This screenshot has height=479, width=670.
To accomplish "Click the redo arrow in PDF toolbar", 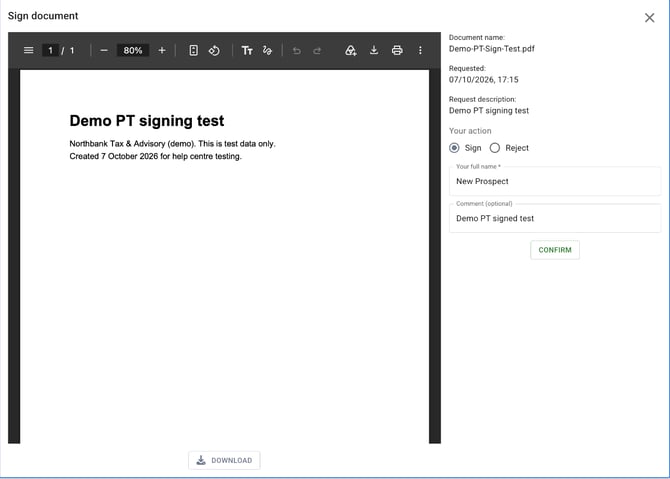I will 317,51.
